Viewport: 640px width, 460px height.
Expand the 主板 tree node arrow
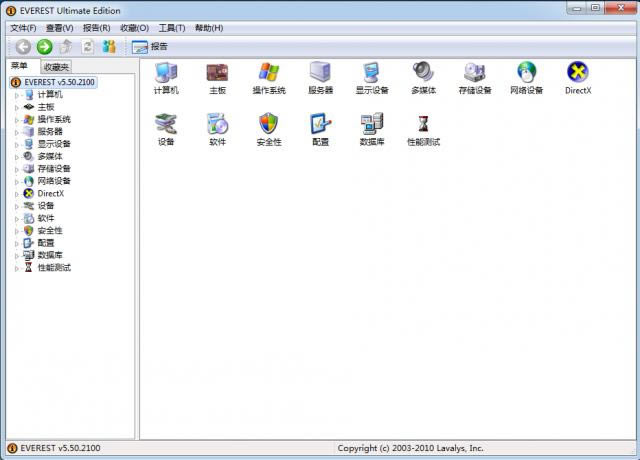tap(17, 108)
